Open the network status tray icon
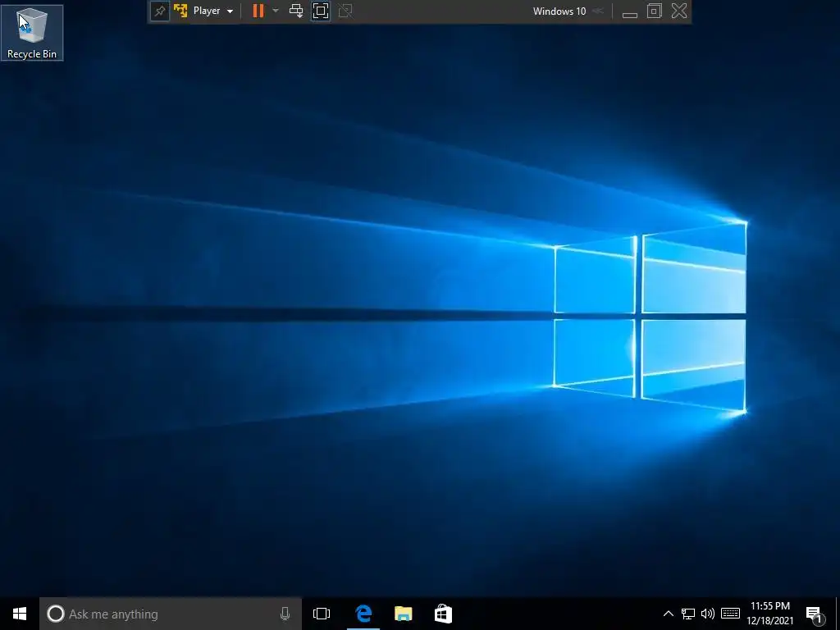Screen dimensions: 840x630 (688, 614)
